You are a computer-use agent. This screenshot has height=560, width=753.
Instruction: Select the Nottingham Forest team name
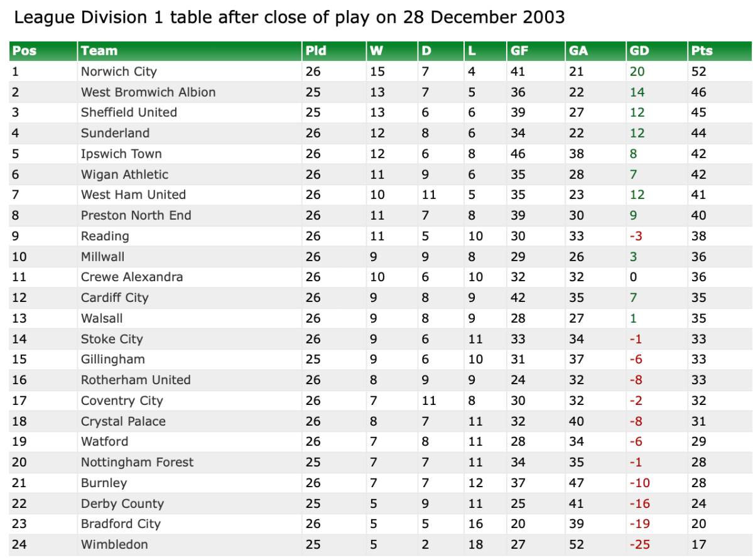[x=137, y=462]
